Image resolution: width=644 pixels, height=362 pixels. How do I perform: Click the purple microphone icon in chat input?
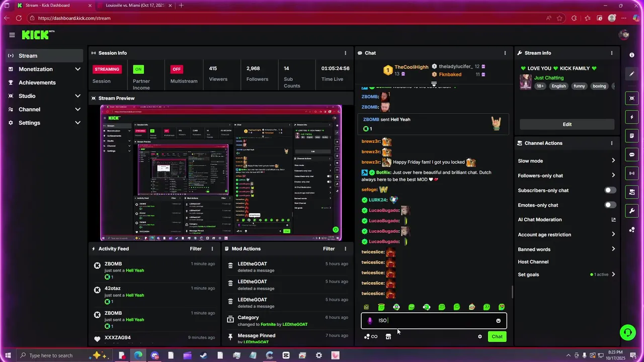tap(370, 321)
